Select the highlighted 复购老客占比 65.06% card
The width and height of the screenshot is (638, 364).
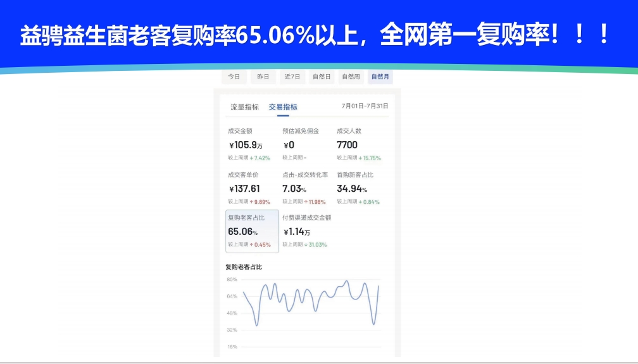(x=252, y=231)
